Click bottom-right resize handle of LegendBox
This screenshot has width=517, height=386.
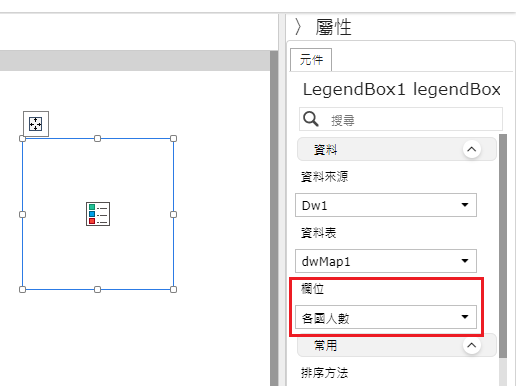173,289
